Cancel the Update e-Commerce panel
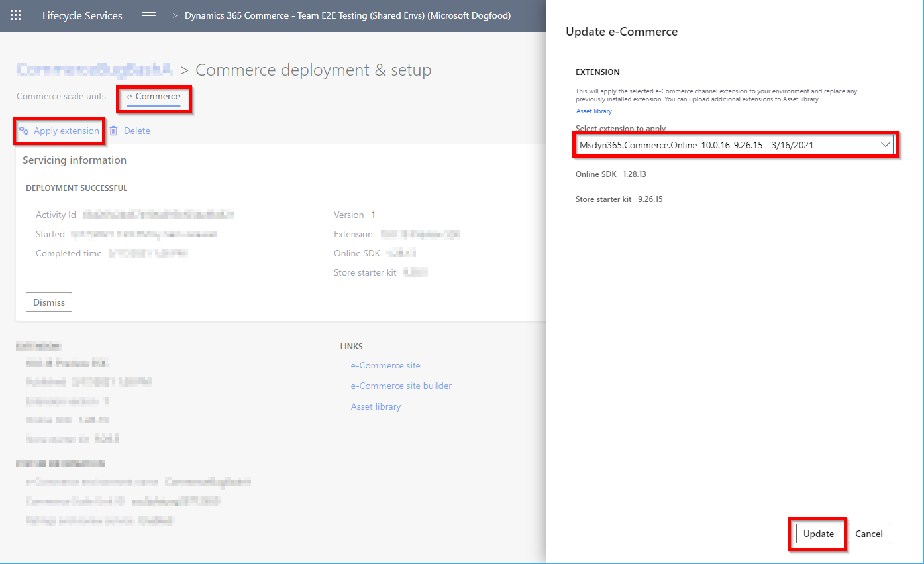This screenshot has width=924, height=564. point(869,534)
